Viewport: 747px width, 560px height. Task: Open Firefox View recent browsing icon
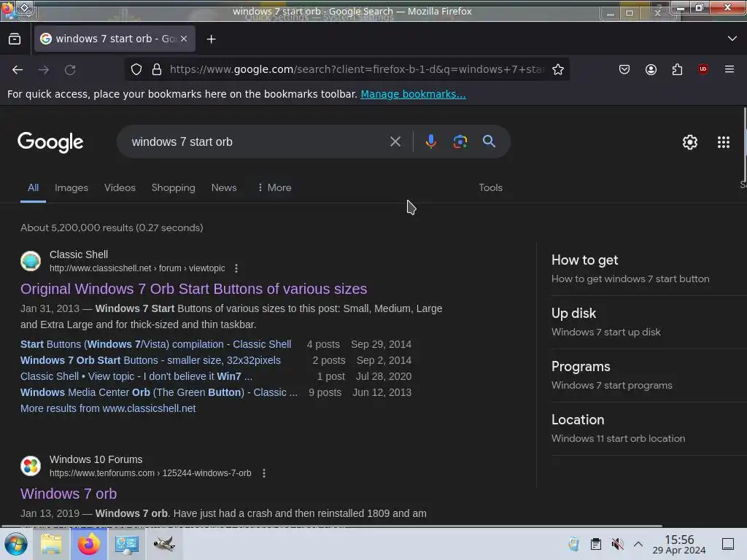click(15, 39)
